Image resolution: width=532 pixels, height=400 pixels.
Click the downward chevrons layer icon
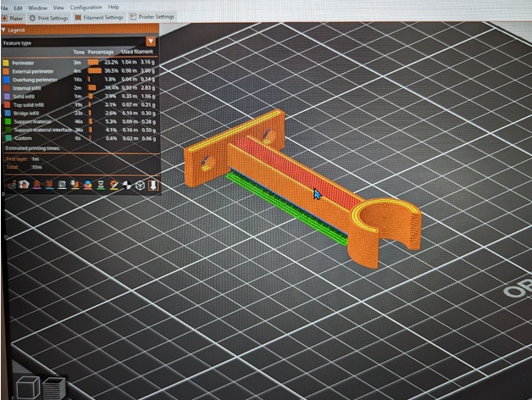point(48,184)
